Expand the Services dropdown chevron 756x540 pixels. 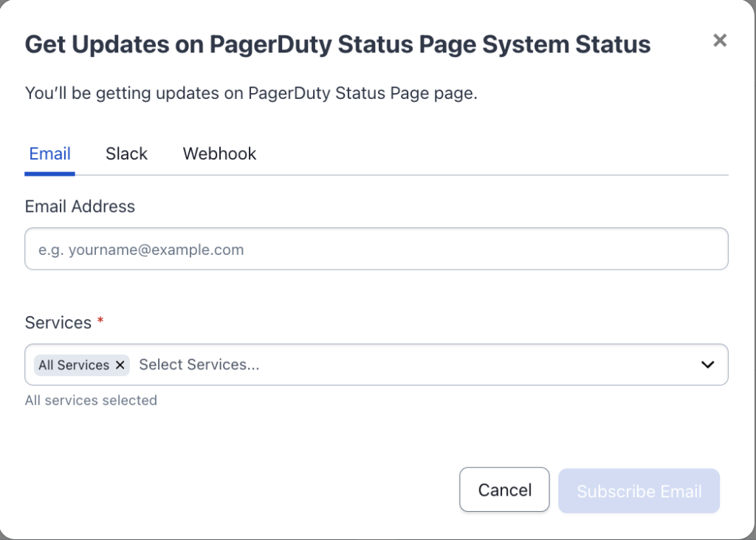[x=707, y=364]
